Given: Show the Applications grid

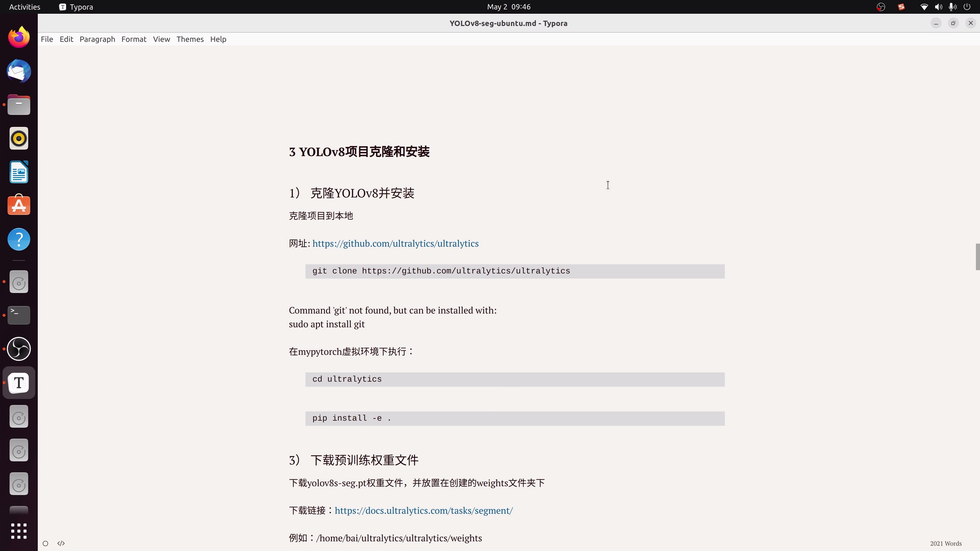Looking at the screenshot, I should click(x=18, y=531).
